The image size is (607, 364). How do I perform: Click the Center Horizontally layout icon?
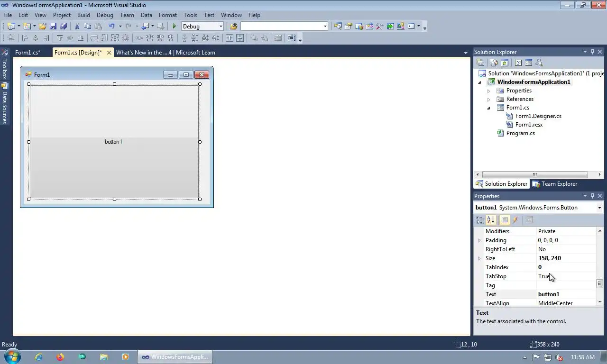(x=230, y=38)
